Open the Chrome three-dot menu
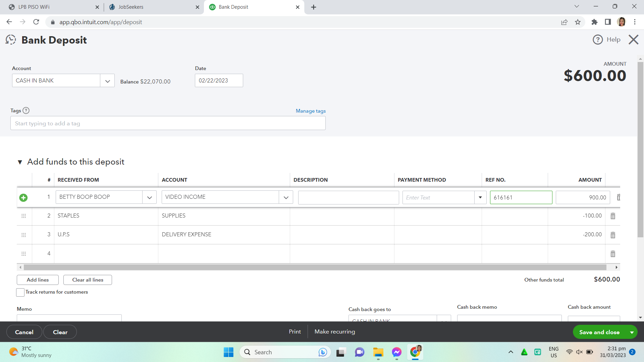Viewport: 644px width, 362px height. pos(635,22)
